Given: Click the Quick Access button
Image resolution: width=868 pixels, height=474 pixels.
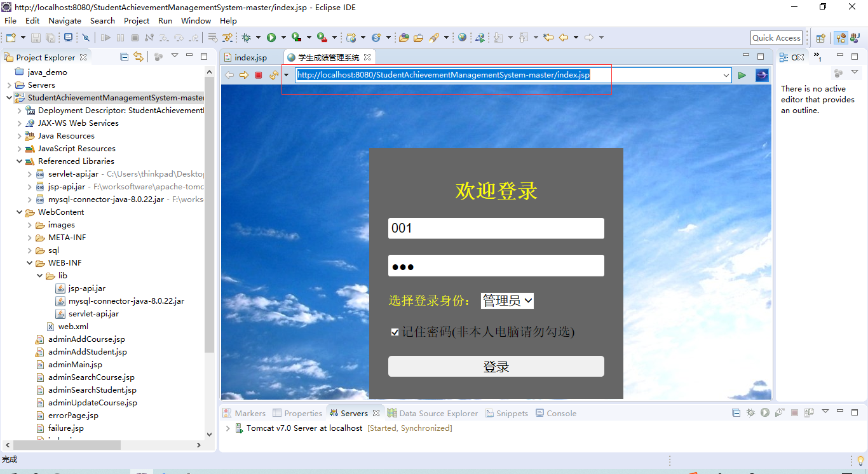Looking at the screenshot, I should pyautogui.click(x=776, y=37).
